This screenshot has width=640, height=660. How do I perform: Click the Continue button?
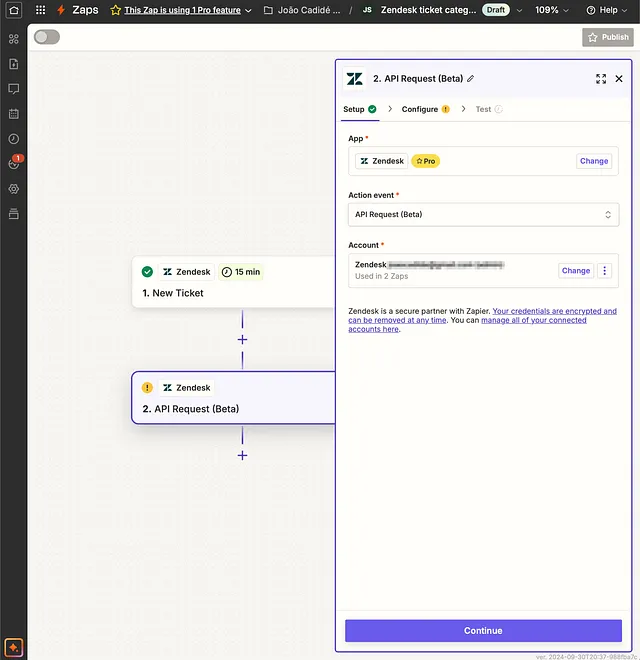coord(483,631)
